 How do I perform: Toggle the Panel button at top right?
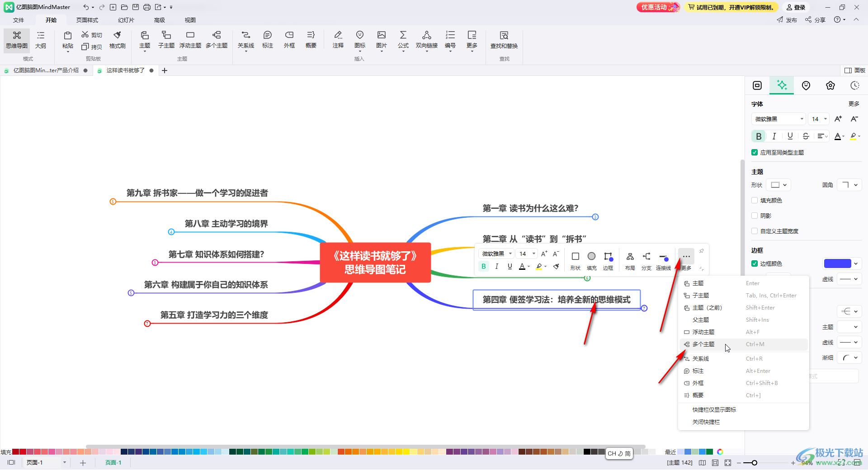pyautogui.click(x=855, y=70)
